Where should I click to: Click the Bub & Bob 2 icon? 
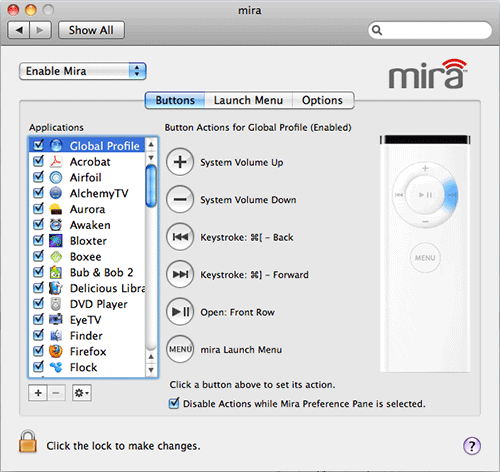pos(56,272)
